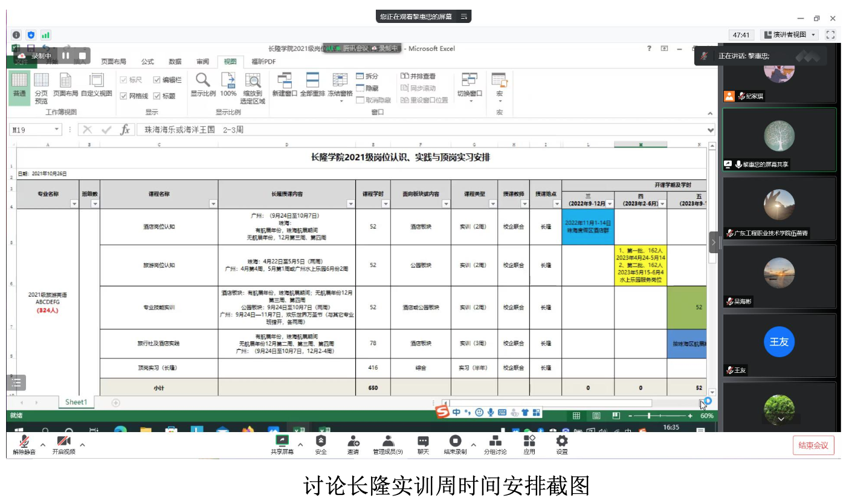The width and height of the screenshot is (852, 504).
Task: Open the 专业名称 column filter dropdown
Action: [x=74, y=204]
